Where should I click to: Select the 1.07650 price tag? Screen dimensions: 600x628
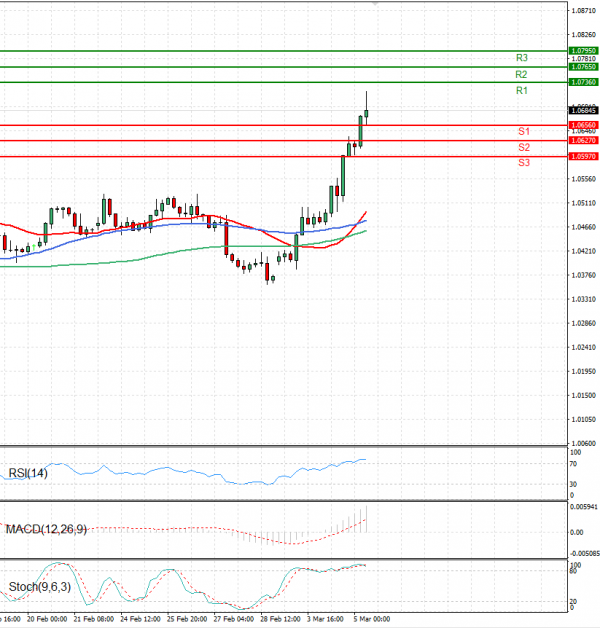(583, 67)
